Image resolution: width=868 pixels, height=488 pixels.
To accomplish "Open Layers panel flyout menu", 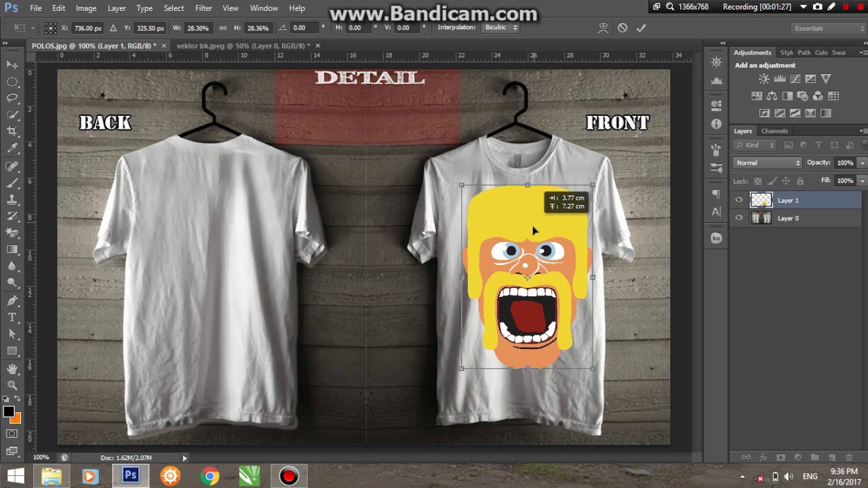I will click(863, 131).
